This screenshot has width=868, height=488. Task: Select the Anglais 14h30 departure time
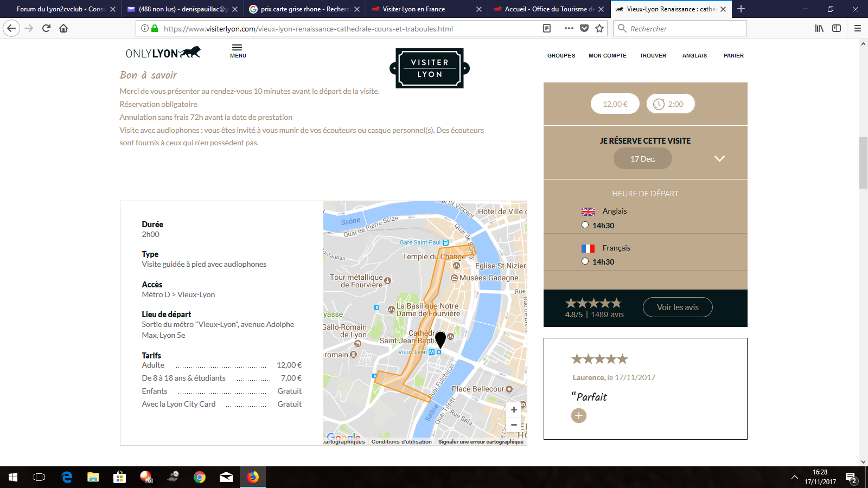(585, 225)
